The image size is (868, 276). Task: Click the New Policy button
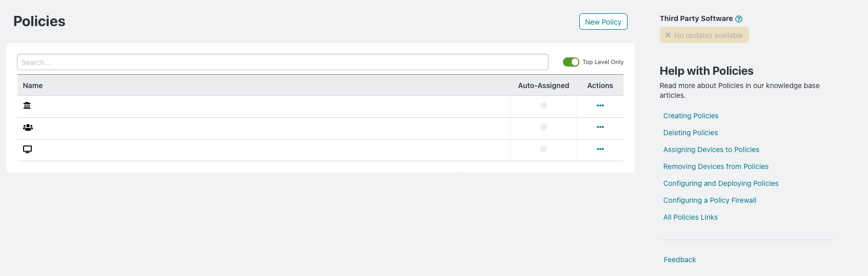point(603,22)
